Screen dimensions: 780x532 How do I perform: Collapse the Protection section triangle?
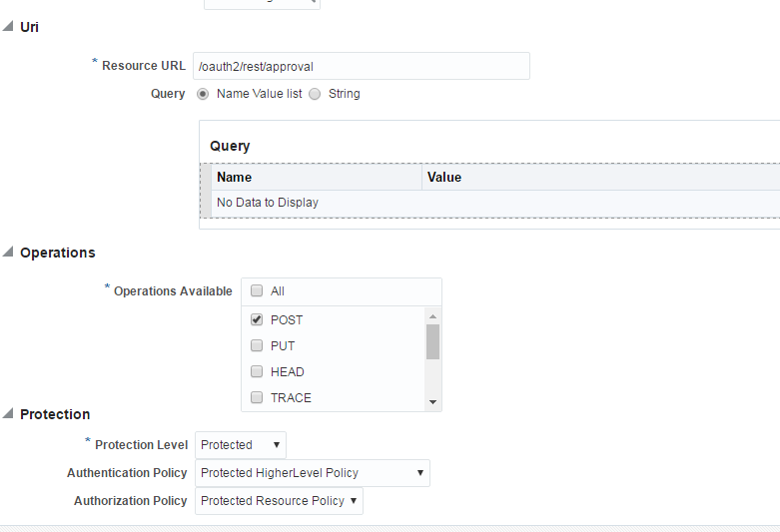point(8,413)
